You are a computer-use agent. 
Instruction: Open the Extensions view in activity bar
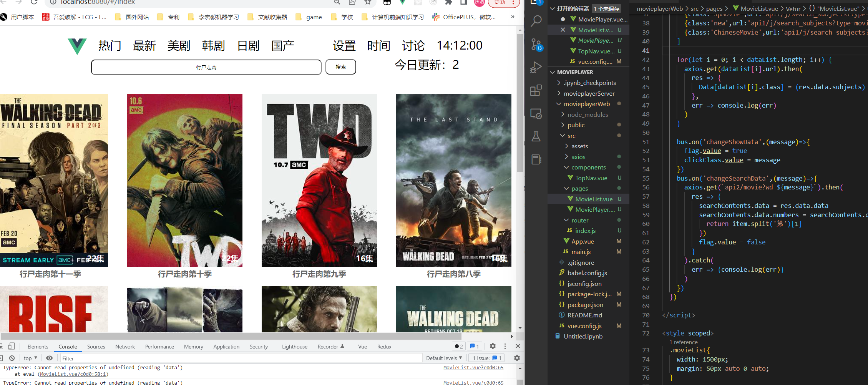[536, 91]
